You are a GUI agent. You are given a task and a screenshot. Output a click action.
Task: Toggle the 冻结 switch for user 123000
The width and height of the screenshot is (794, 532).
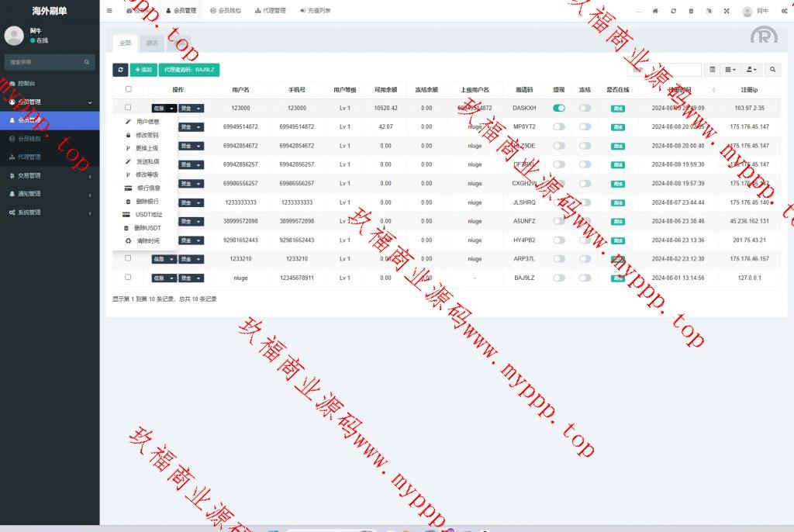coord(585,108)
